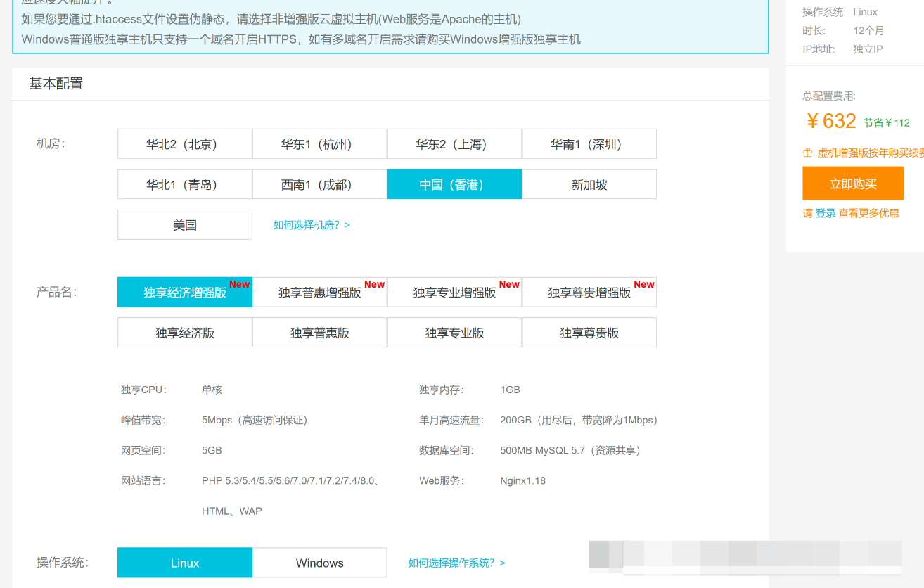924x588 pixels.
Task: Pick 西南1（成都）machine room
Action: pyautogui.click(x=319, y=184)
